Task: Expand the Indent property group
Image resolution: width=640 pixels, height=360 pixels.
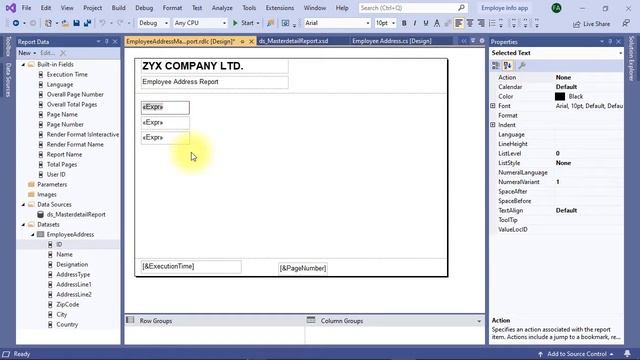Action: pos(493,125)
